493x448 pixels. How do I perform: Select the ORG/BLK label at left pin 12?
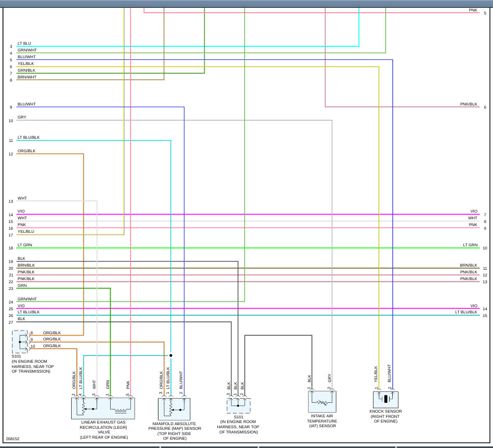(26, 151)
